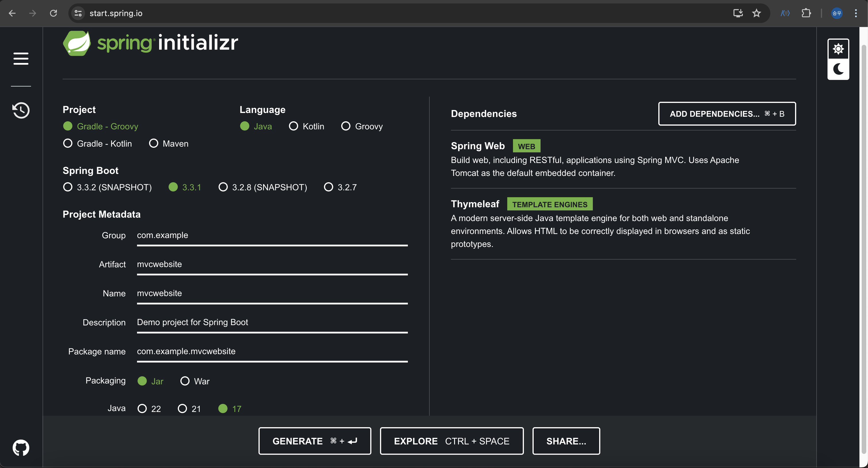Viewport: 868px width, 468px height.
Task: Select War packaging option
Action: [x=185, y=381]
